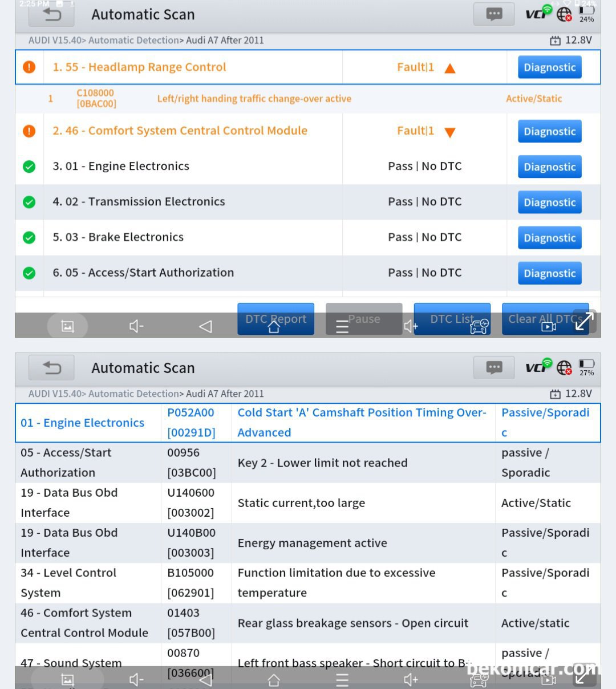Select 'Left front bass speaker' fault description

pos(352,663)
